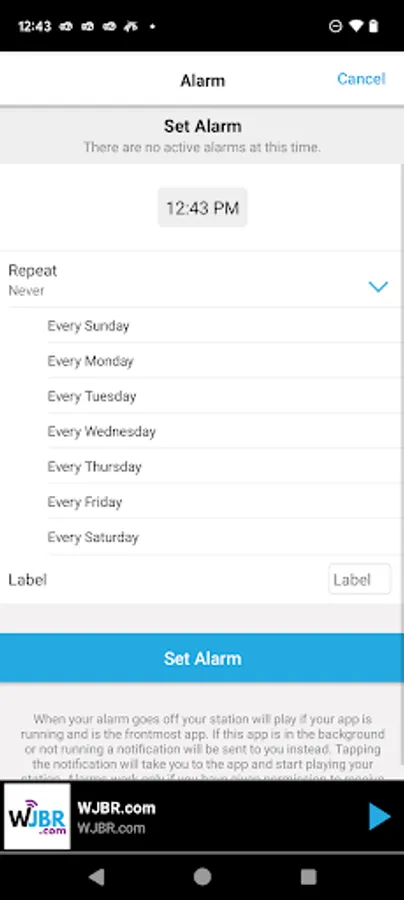Tap the do-not-disturb status icon
This screenshot has width=404, height=900.
pos(336,26)
